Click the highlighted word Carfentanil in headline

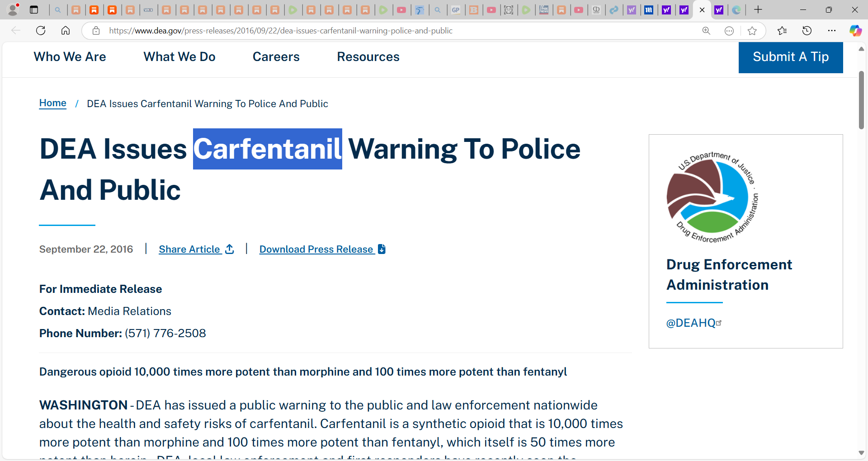click(x=268, y=149)
